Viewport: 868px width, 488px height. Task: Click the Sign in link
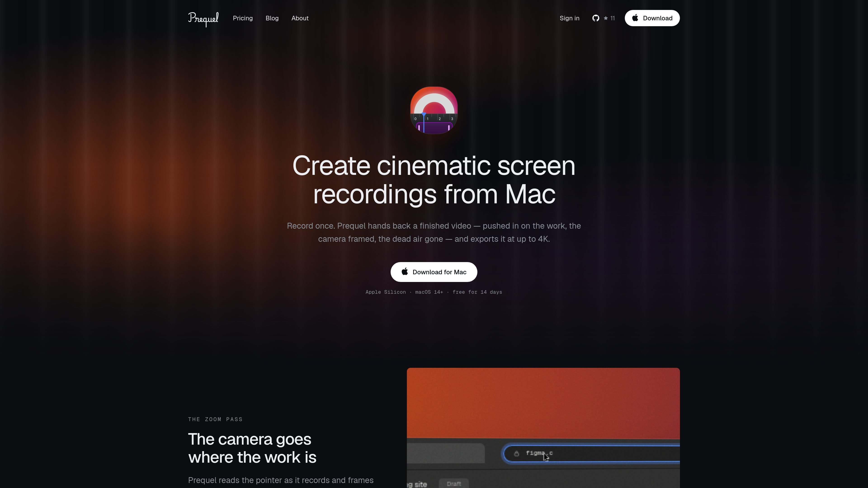click(569, 18)
